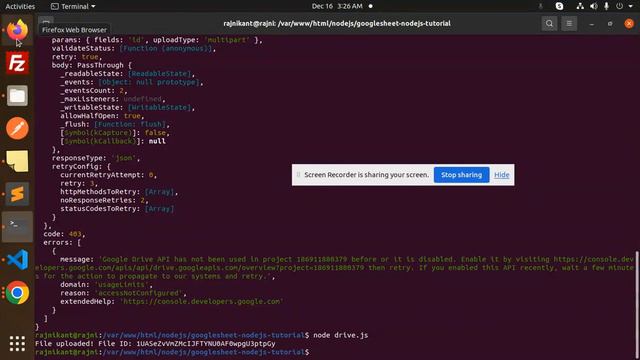Screen dimensions: 640x360
Task: Click the terminal search icon
Action: click(x=549, y=24)
